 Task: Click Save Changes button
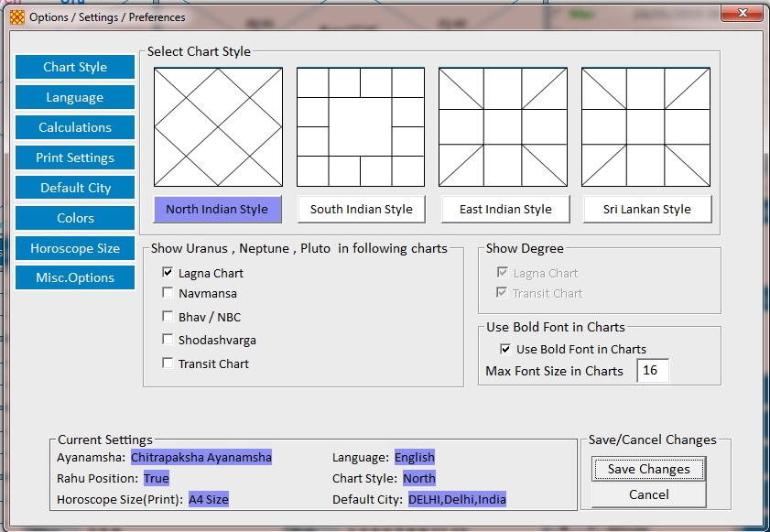pyautogui.click(x=649, y=469)
